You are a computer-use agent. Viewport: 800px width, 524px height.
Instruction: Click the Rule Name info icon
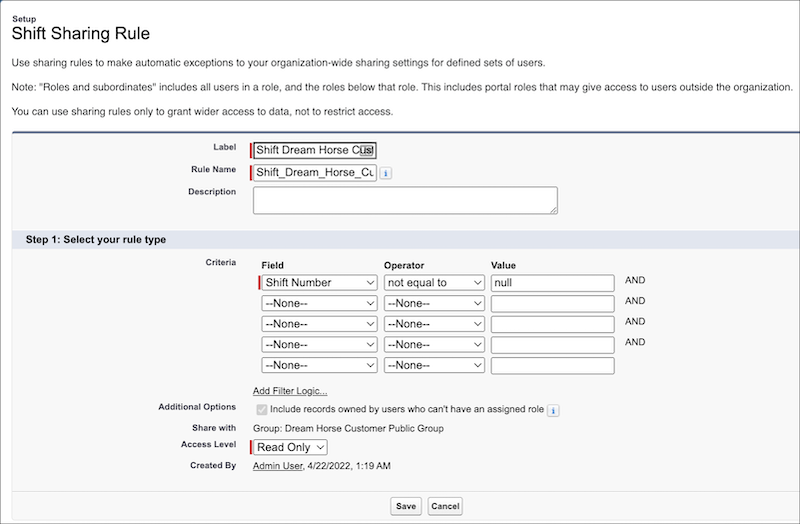(386, 173)
